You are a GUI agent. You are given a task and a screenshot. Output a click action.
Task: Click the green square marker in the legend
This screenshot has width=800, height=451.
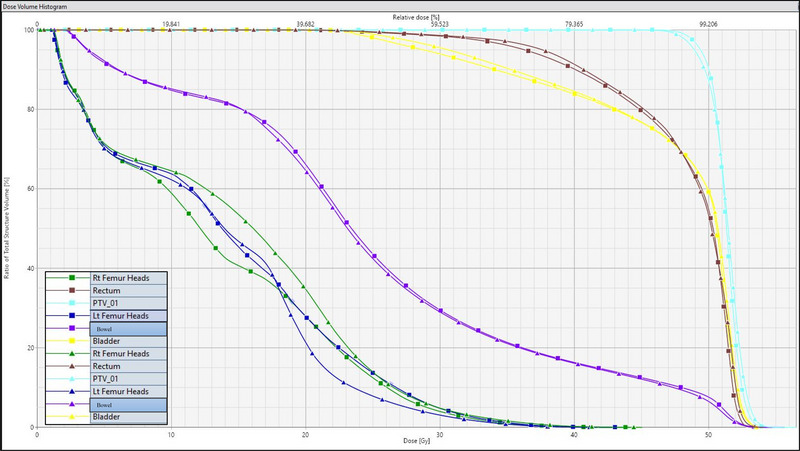click(x=72, y=277)
